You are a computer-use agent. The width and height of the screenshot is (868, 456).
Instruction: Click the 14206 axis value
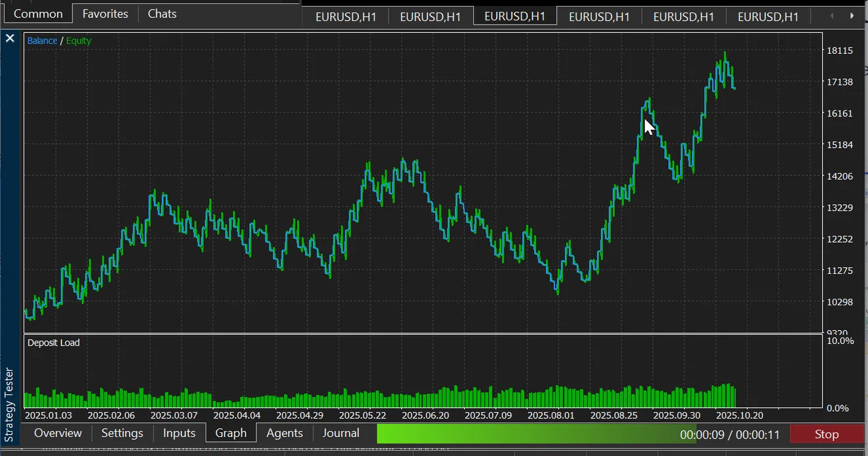point(839,176)
